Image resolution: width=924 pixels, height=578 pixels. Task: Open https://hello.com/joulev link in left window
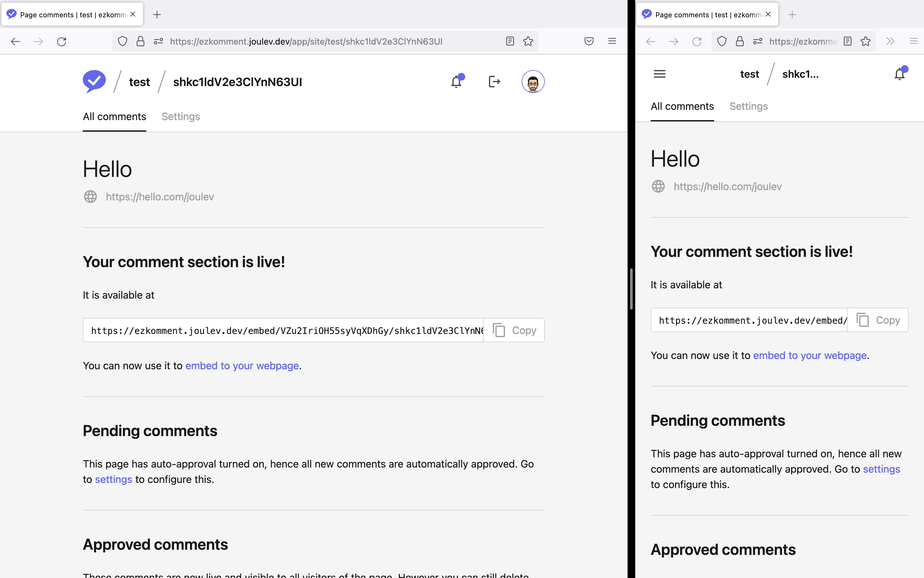[x=159, y=197]
